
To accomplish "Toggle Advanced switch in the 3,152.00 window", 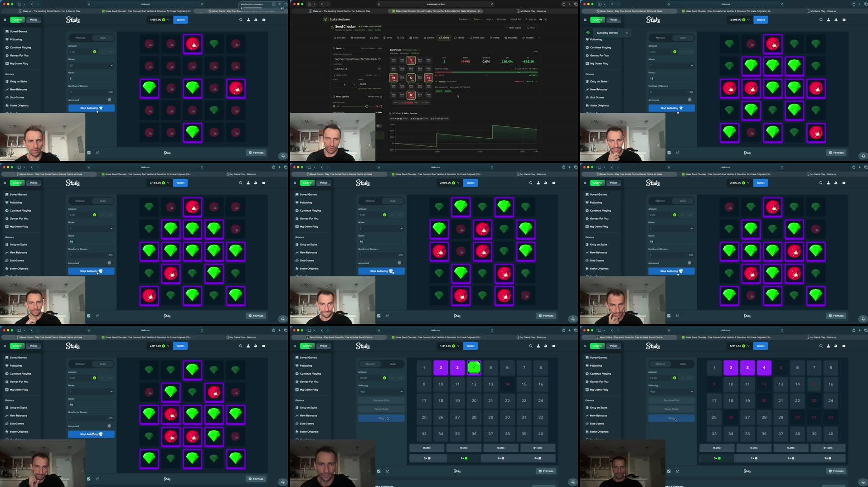I will pyautogui.click(x=110, y=263).
